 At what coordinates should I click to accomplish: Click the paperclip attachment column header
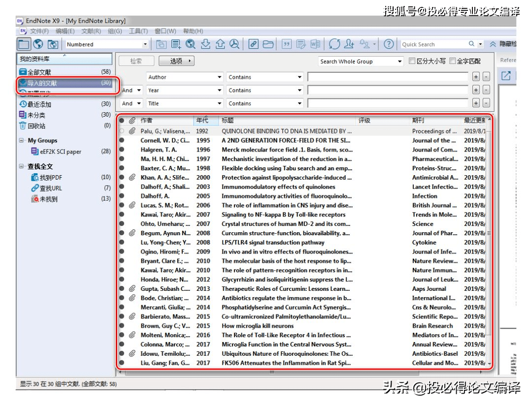(133, 120)
